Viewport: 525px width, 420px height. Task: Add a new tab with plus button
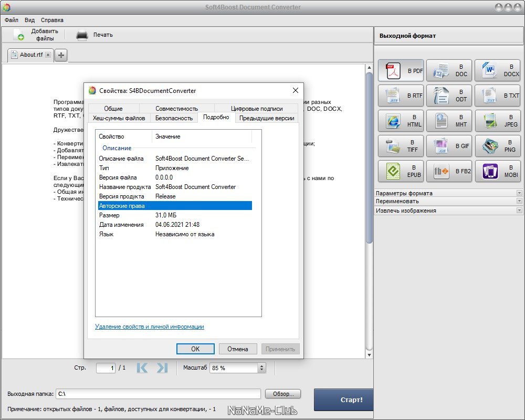click(61, 55)
